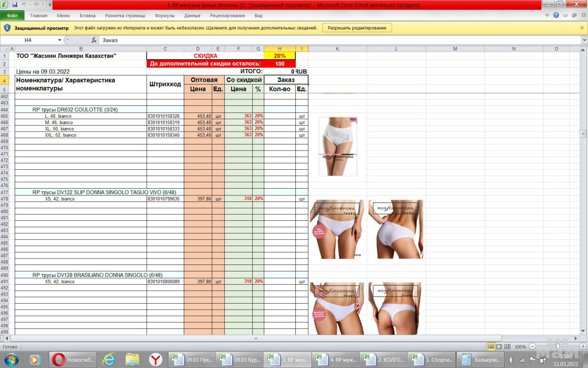Switch to Normal view in status bar
Screen dimensions: 588x368
tap(491, 346)
